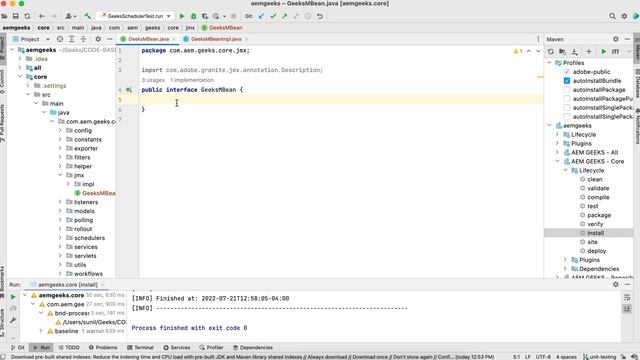This screenshot has width=640, height=360.
Task: Select GeeksMBean.java editor tab
Action: pos(148,39)
